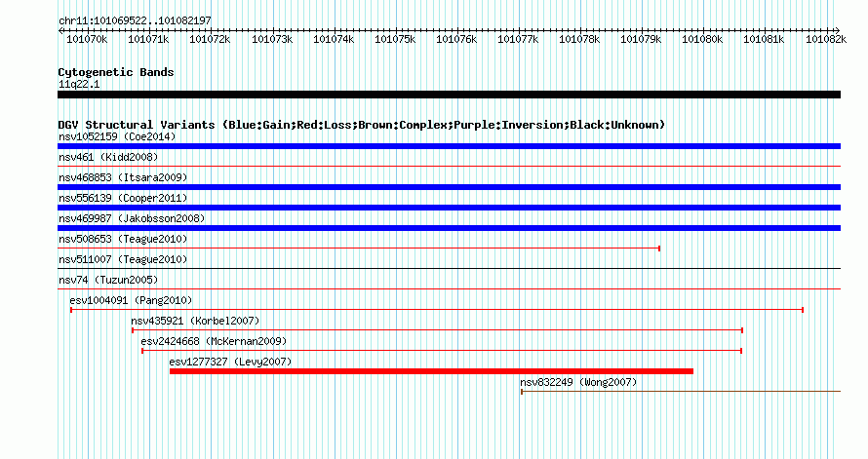868x459 pixels.
Task: Click the 101076k ruler label
Action: coord(456,39)
